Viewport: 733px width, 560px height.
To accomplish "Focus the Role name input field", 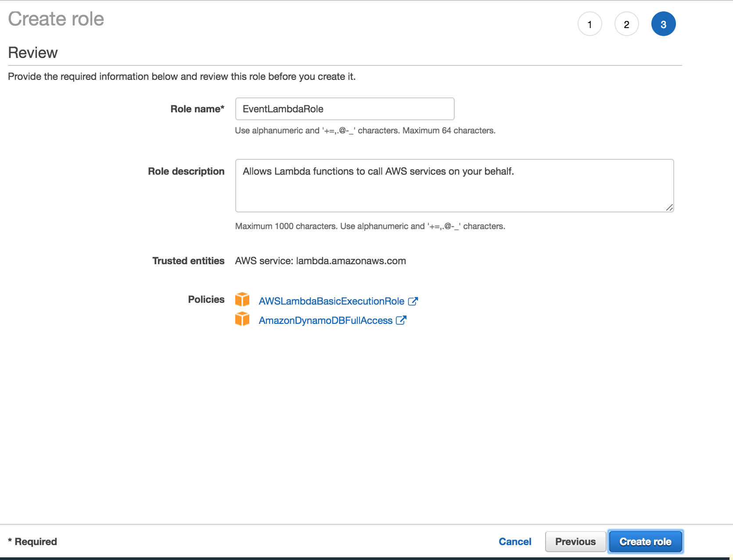I will (345, 109).
